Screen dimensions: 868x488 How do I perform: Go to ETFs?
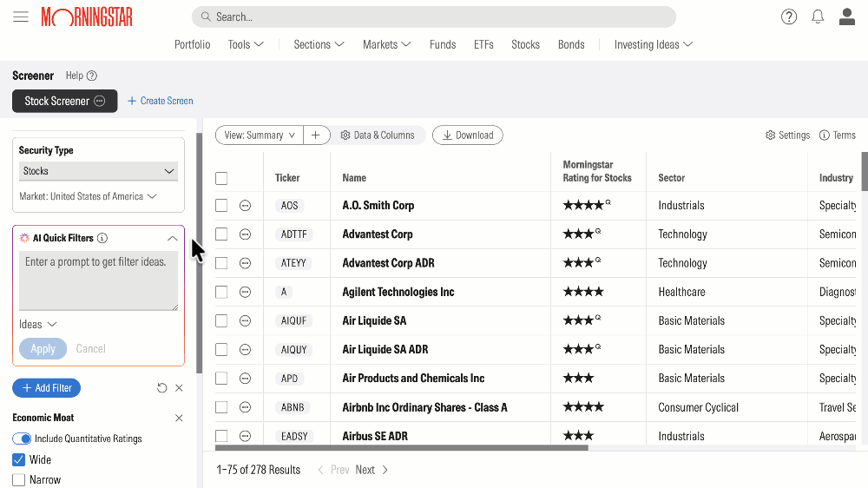483,44
